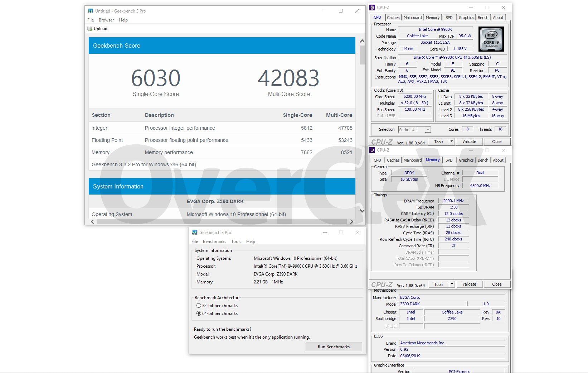Click the vertical scrollbar up arrow in Geekbench
Image resolution: width=588 pixels, height=373 pixels.
(362, 41)
